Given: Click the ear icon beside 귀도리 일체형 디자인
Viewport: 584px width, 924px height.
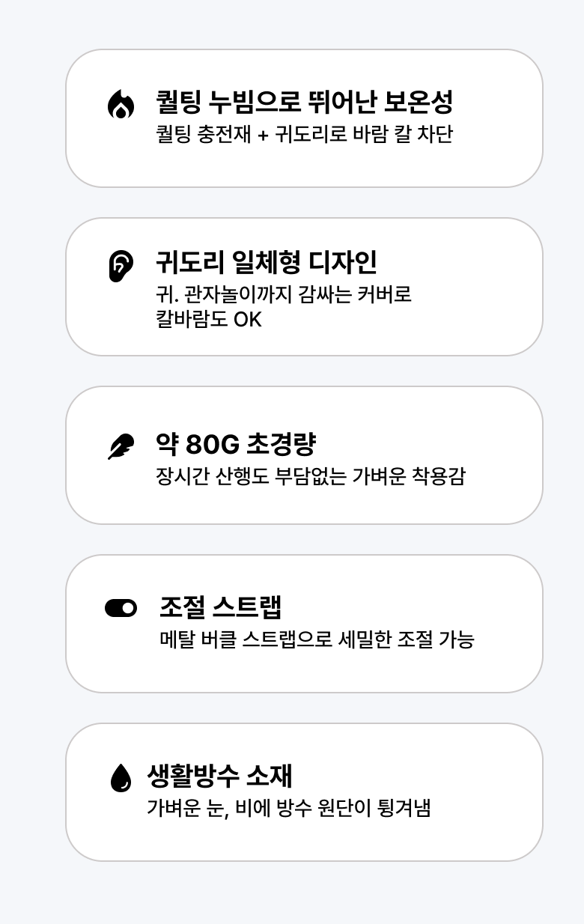Looking at the screenshot, I should pos(121,266).
